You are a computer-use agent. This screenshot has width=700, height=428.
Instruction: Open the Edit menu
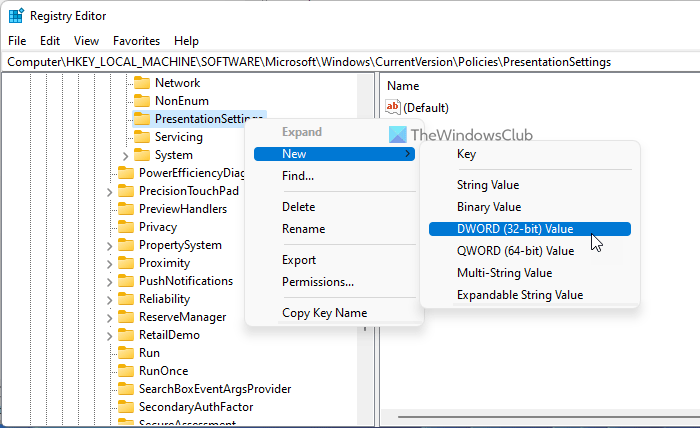click(x=50, y=41)
